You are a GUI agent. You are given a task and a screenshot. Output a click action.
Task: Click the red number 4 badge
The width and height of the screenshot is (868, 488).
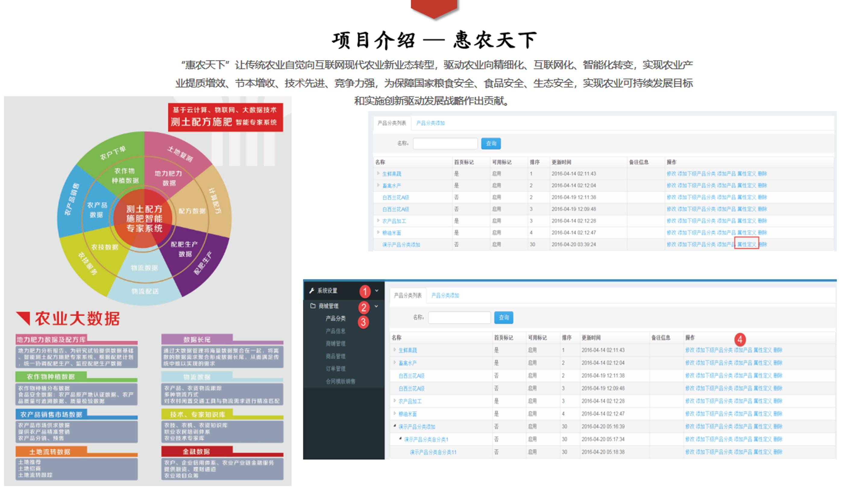click(740, 339)
